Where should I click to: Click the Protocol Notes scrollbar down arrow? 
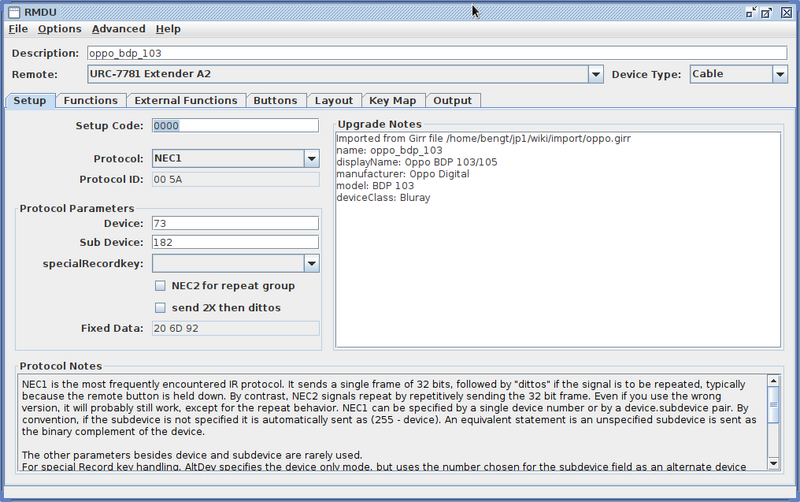click(773, 463)
